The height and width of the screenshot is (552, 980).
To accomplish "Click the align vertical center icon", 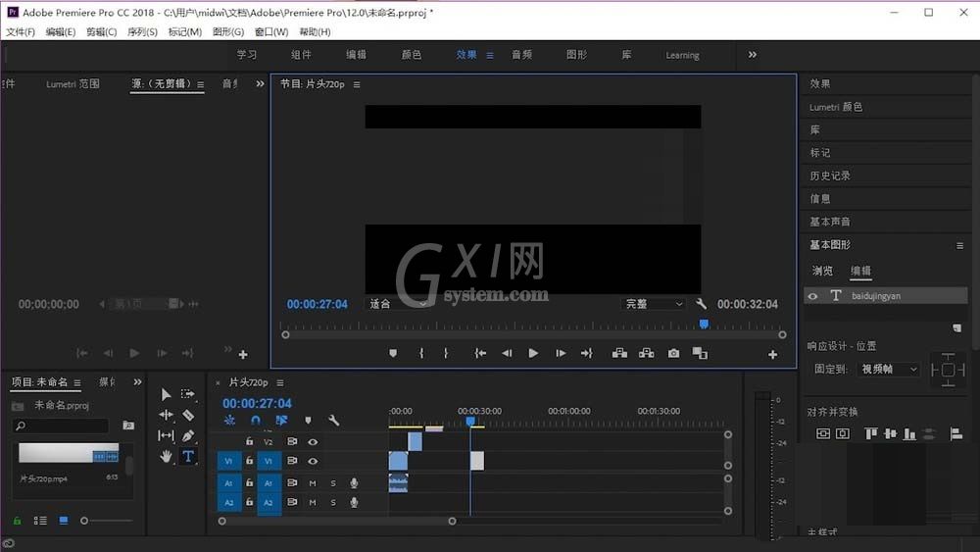I will [891, 433].
